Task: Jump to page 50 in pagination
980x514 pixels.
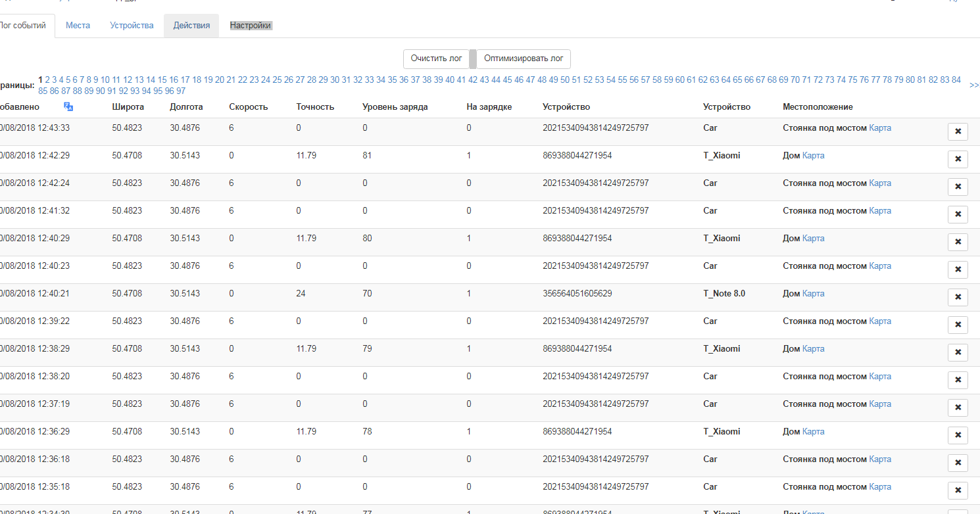Action: click(564, 80)
